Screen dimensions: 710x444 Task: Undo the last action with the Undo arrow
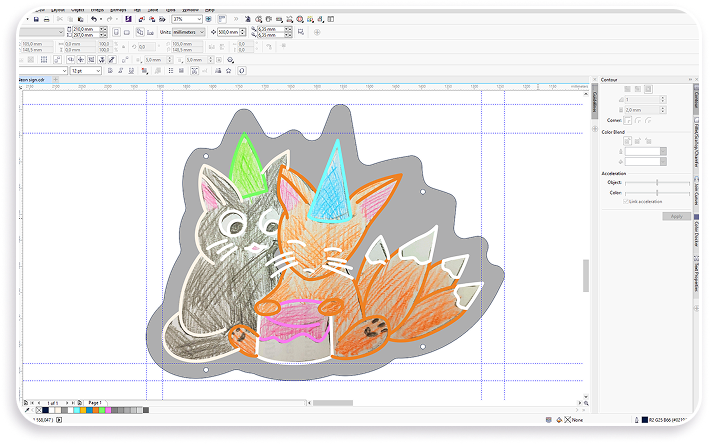(94, 19)
